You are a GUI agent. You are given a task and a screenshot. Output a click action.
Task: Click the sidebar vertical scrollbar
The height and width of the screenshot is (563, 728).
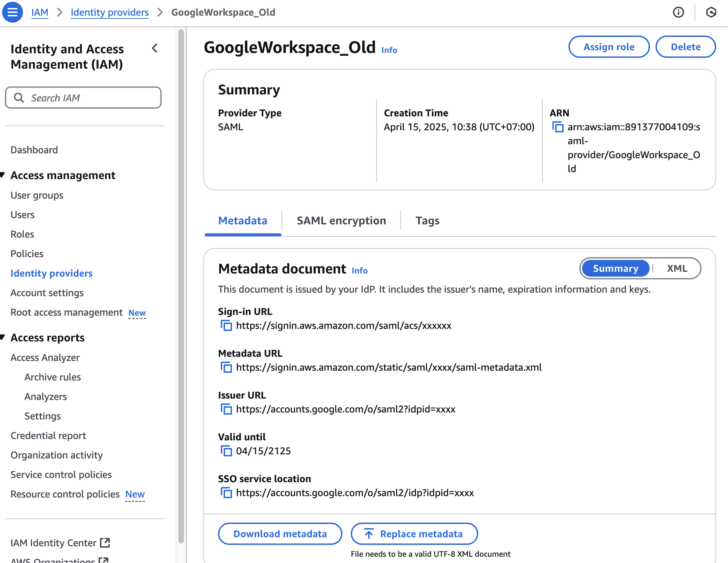(x=181, y=286)
